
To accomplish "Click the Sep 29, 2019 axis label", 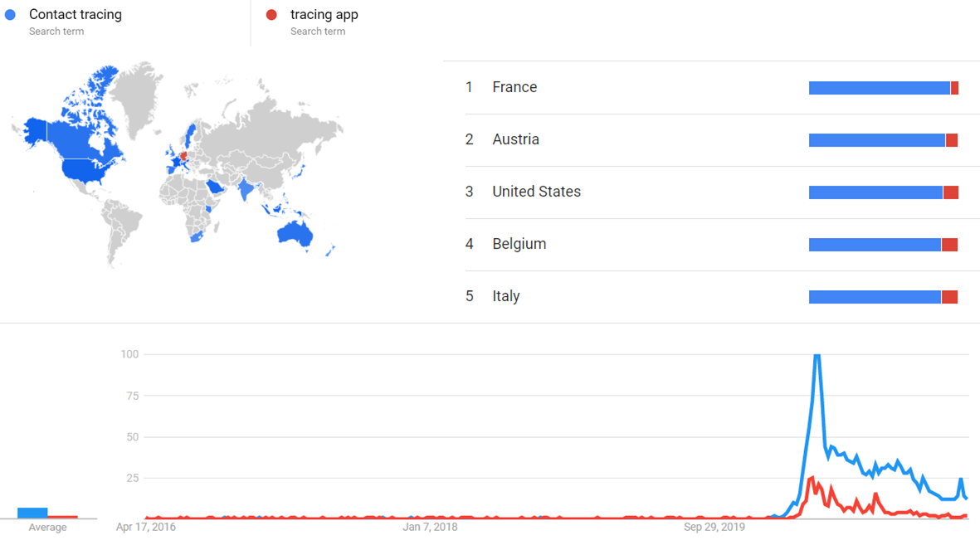I will click(714, 527).
